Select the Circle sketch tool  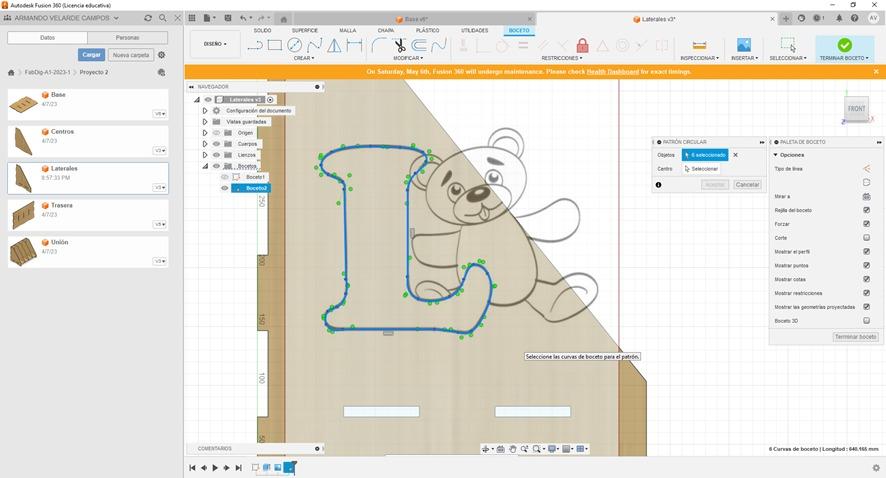(294, 45)
